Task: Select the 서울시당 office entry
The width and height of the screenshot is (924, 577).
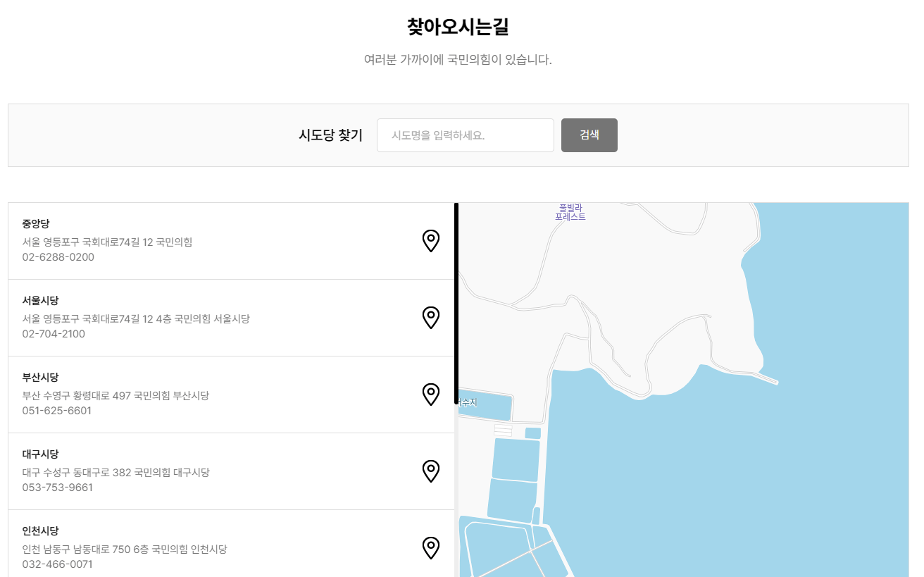Action: coord(211,318)
